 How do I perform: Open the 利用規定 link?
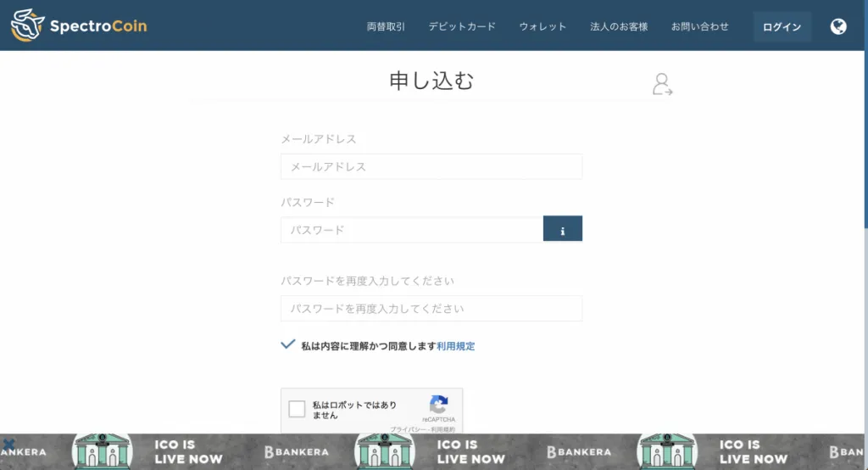(455, 346)
